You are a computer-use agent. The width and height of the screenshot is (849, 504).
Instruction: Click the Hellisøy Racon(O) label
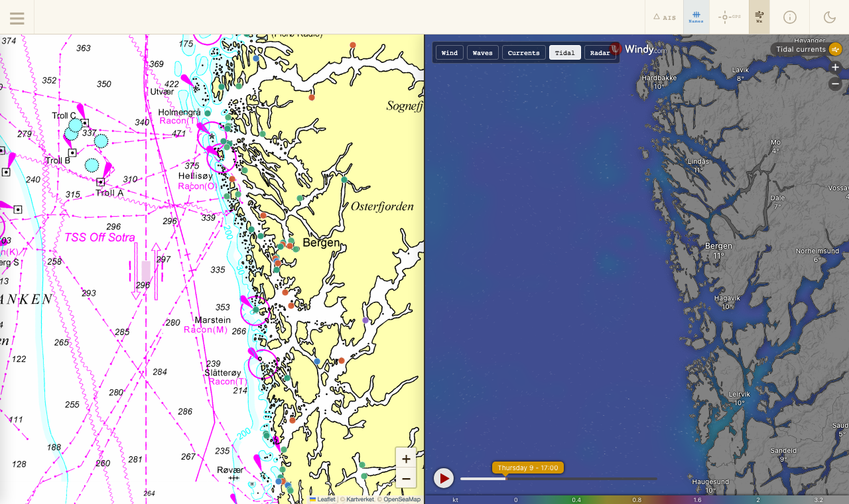coord(196,181)
